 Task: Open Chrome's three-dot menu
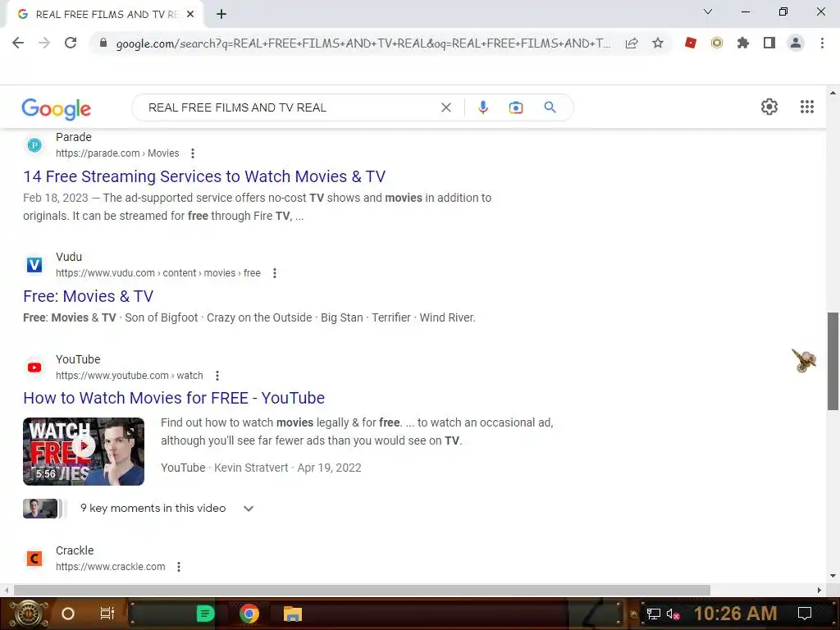[x=822, y=43]
